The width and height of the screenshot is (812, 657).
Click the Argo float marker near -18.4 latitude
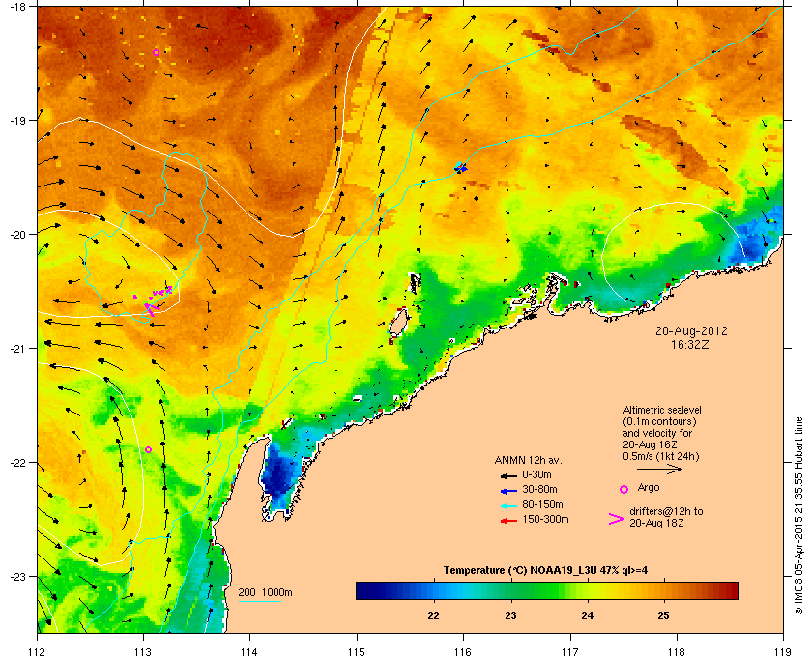click(x=156, y=53)
